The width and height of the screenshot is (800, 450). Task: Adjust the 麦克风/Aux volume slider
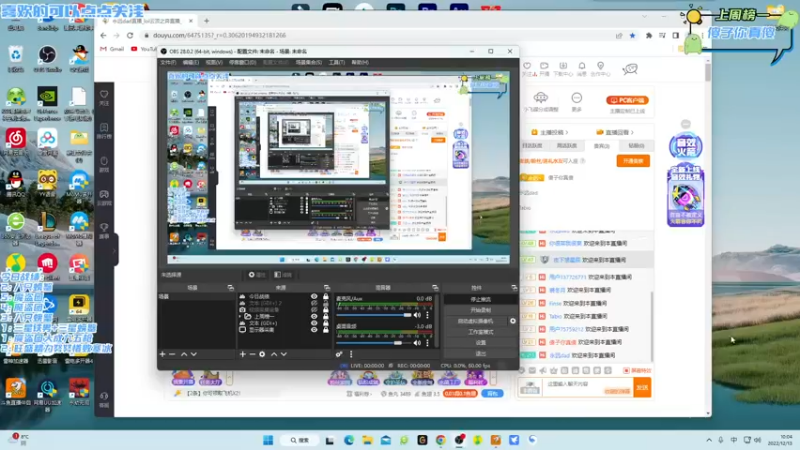click(373, 315)
